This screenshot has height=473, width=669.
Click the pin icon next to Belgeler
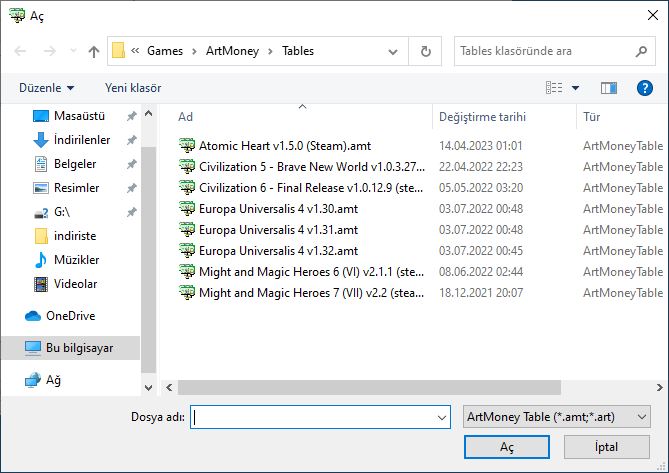(x=131, y=164)
